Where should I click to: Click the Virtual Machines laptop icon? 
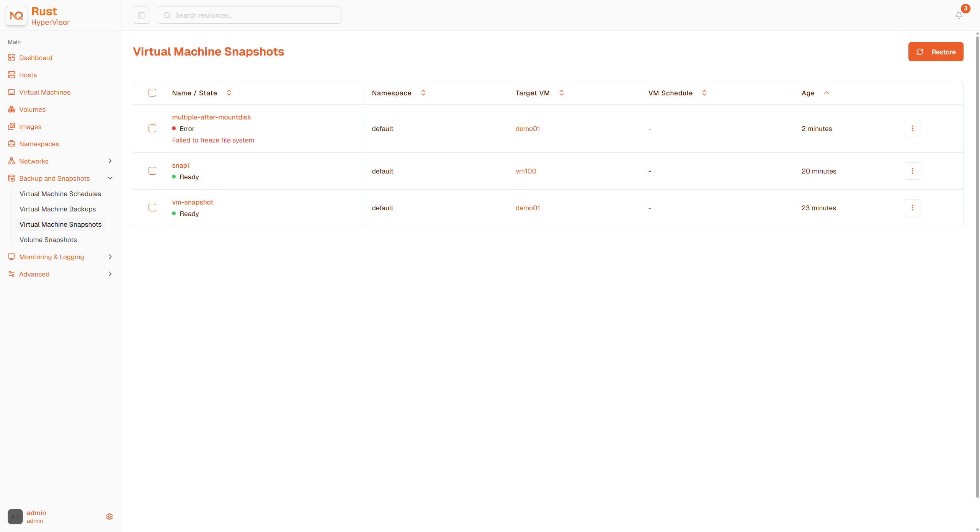(11, 92)
